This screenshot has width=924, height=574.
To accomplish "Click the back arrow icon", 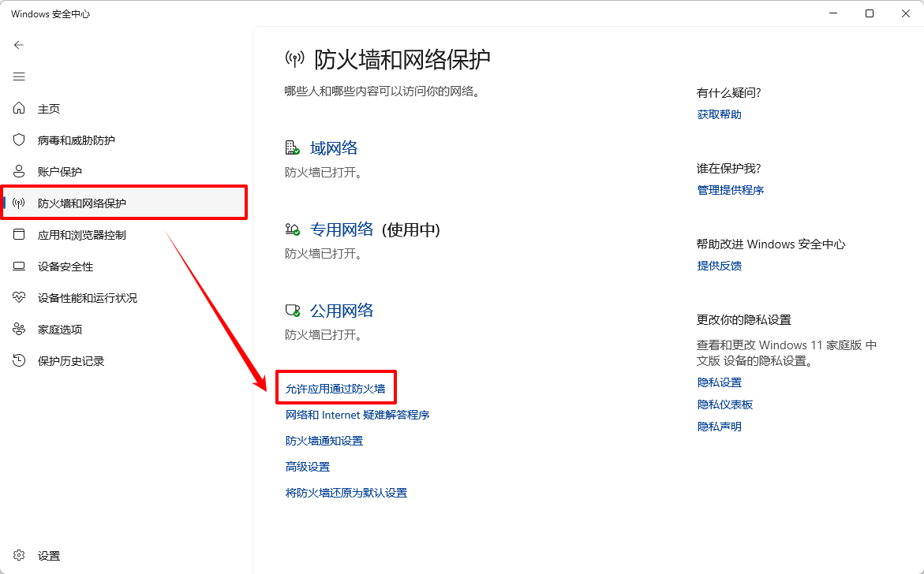I will click(x=19, y=45).
